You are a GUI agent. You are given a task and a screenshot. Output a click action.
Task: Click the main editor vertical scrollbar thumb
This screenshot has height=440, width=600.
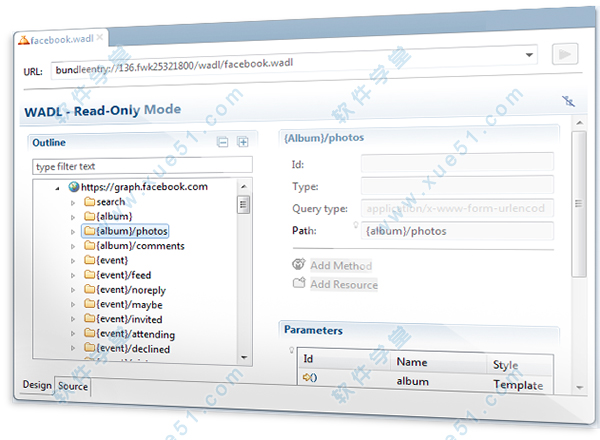(x=579, y=204)
